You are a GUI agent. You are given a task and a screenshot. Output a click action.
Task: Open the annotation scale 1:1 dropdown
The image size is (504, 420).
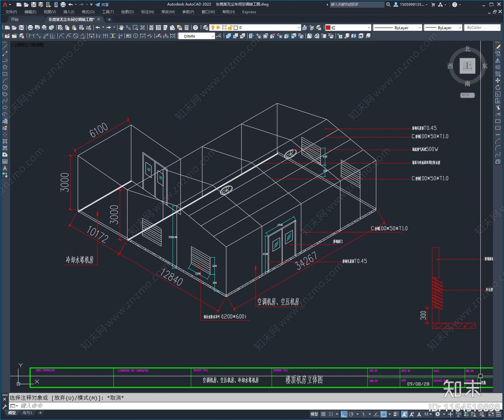pos(427,414)
